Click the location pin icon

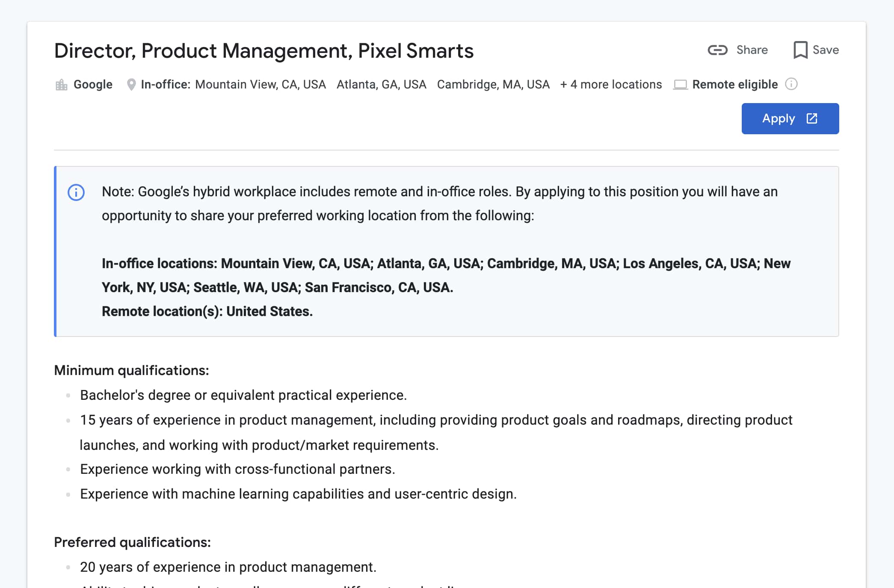pos(131,85)
